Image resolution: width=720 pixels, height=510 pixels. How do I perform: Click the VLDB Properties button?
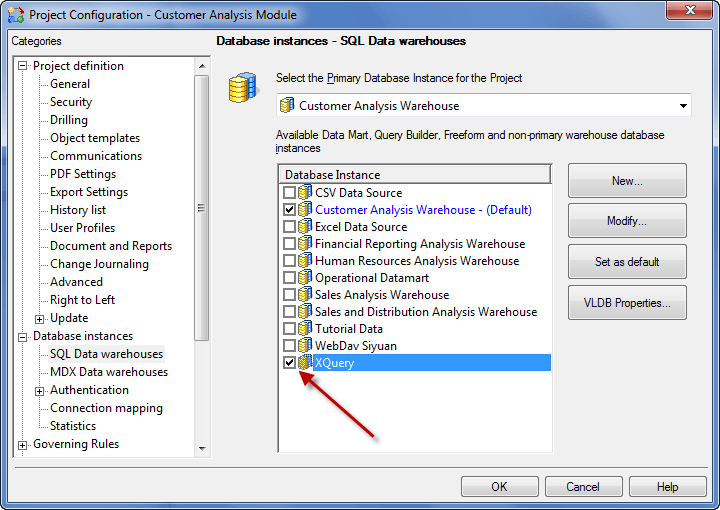point(627,303)
